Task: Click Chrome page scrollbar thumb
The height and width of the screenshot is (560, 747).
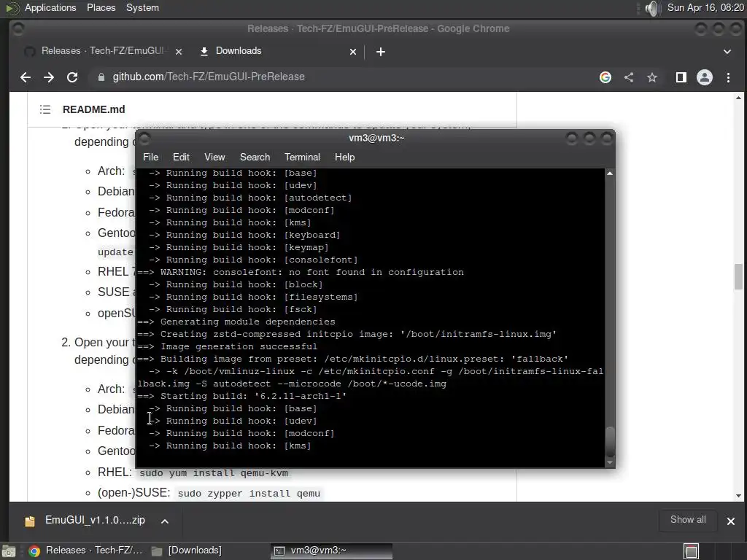Action: tap(738, 276)
